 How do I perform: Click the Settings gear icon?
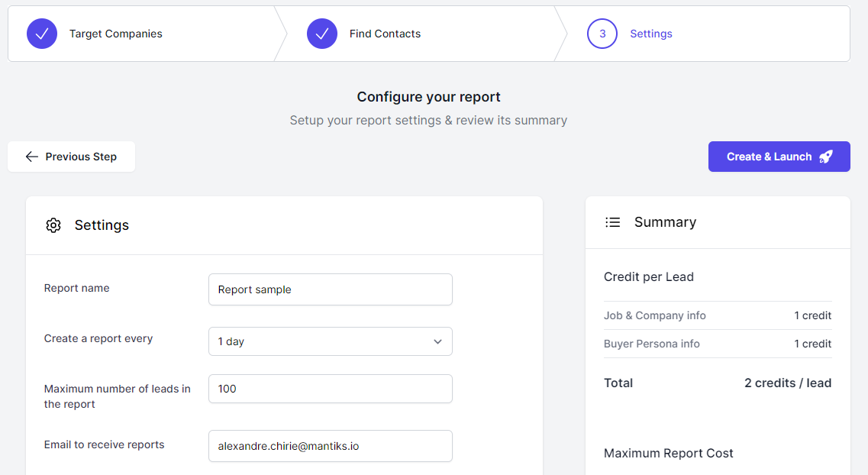click(53, 225)
